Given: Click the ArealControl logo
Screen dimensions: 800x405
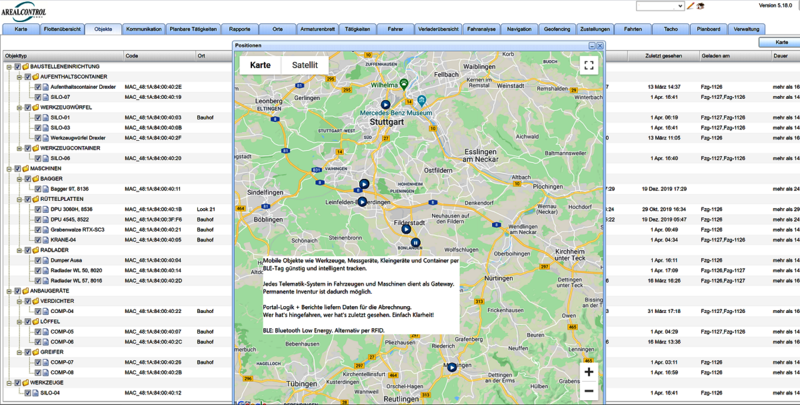Looking at the screenshot, I should point(23,11).
